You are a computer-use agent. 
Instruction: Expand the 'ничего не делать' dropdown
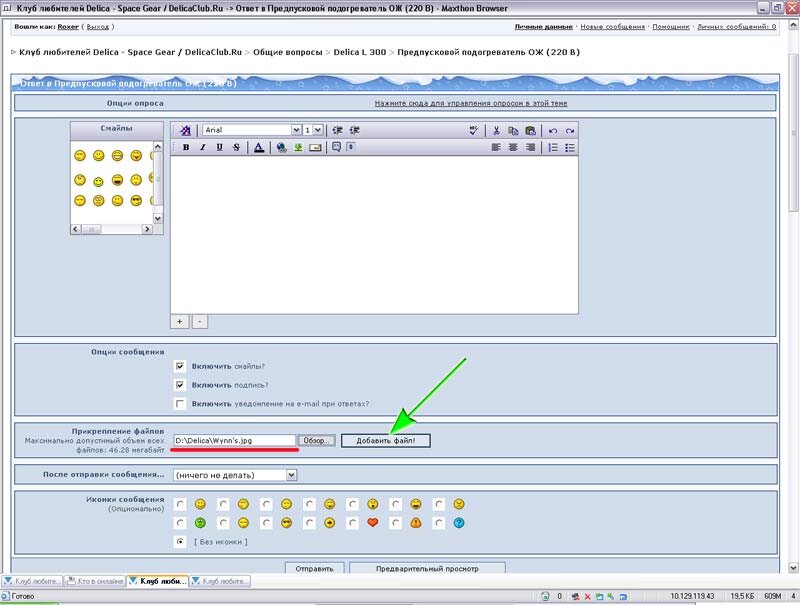coord(227,474)
